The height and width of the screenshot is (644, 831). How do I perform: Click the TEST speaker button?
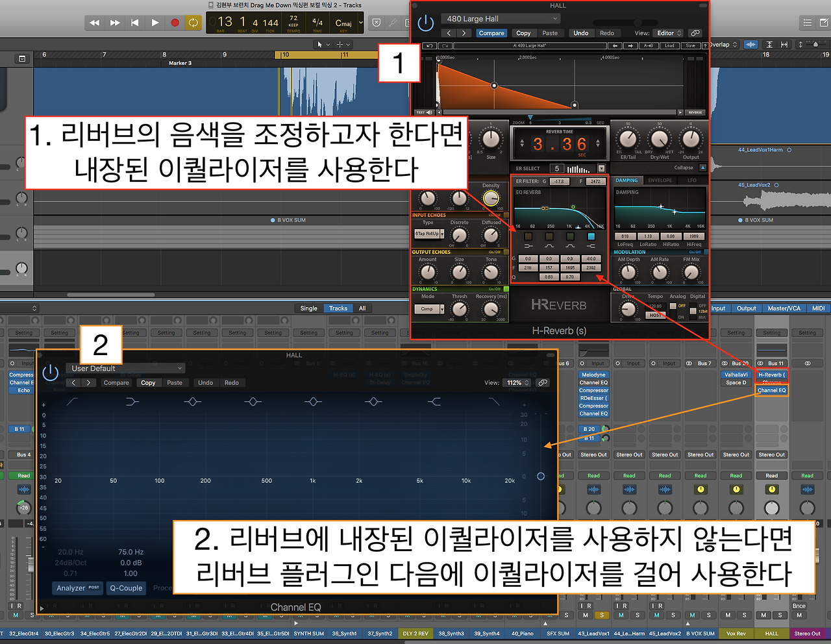425,112
